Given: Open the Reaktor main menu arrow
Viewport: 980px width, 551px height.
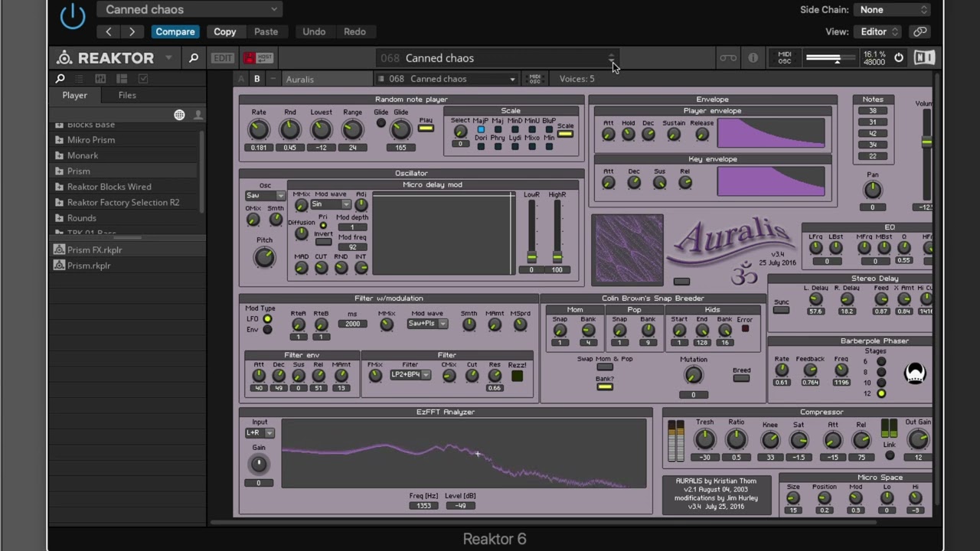Looking at the screenshot, I should pyautogui.click(x=170, y=58).
